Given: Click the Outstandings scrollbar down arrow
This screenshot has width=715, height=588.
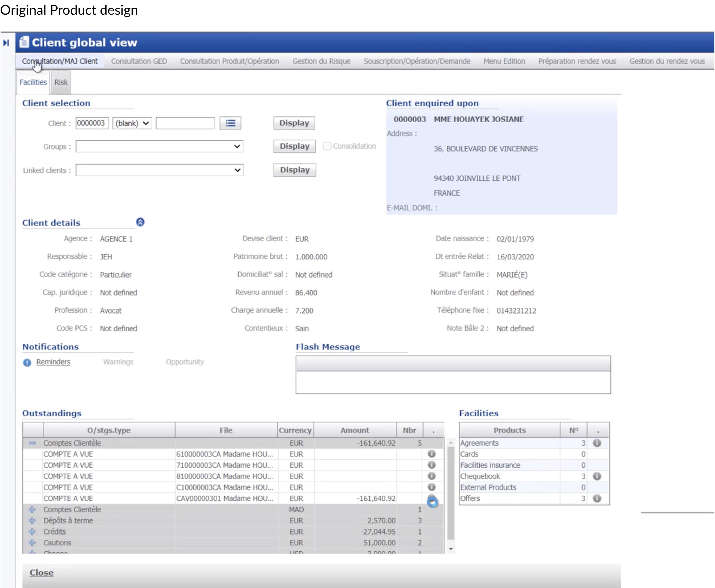Looking at the screenshot, I should coord(451,549).
